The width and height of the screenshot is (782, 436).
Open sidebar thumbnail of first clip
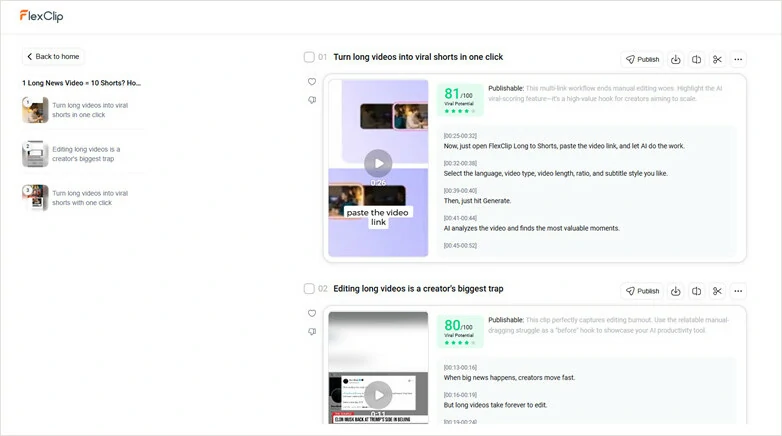pos(35,110)
